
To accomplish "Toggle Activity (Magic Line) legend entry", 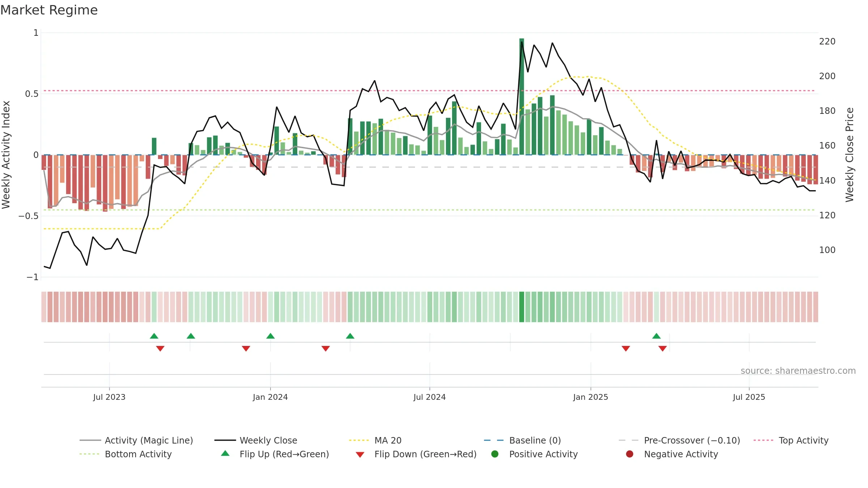I will pyautogui.click(x=136, y=440).
